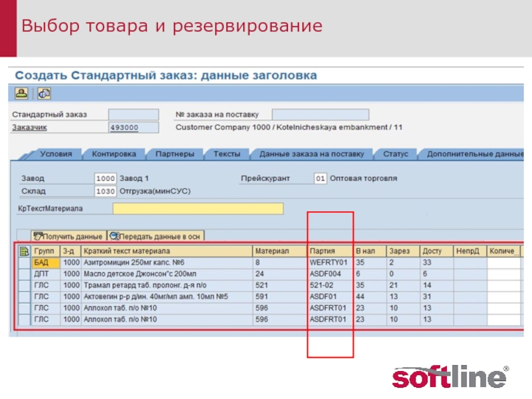Click the Материал column header
This screenshot has height=399, width=532.
point(280,251)
